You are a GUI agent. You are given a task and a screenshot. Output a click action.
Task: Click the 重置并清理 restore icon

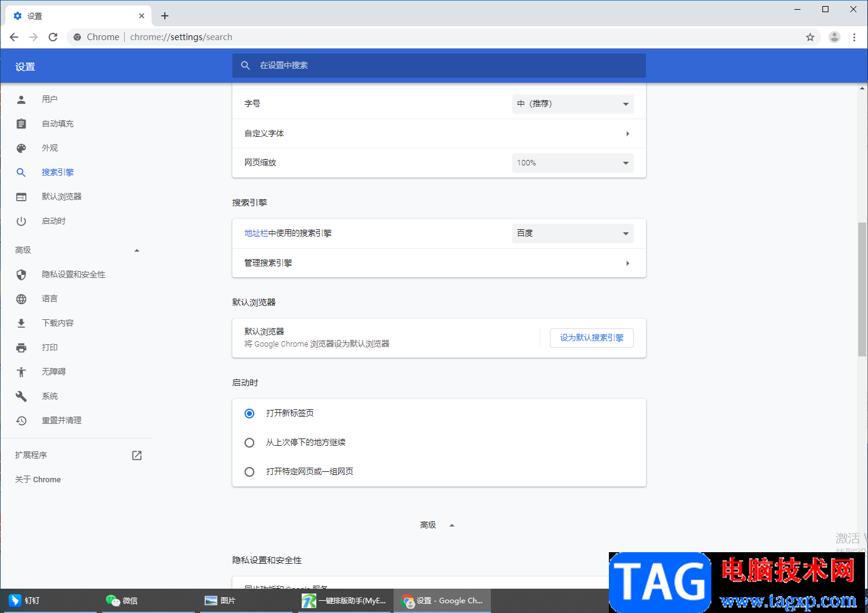[x=21, y=420]
